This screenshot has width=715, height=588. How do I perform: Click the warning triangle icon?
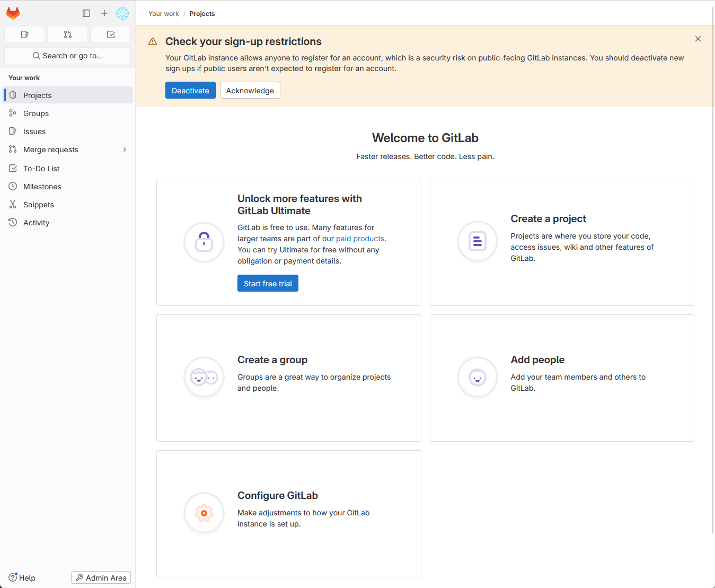pyautogui.click(x=153, y=41)
